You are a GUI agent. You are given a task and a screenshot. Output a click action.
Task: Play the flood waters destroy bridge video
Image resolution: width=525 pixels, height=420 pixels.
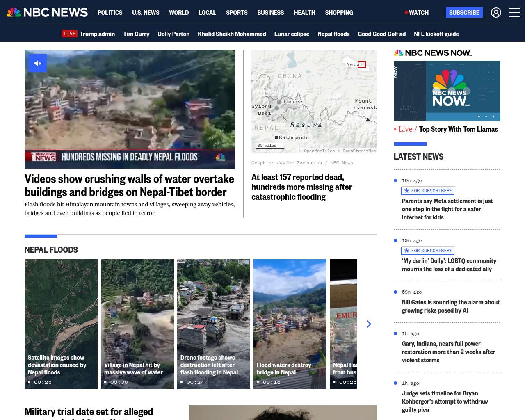[290, 324]
